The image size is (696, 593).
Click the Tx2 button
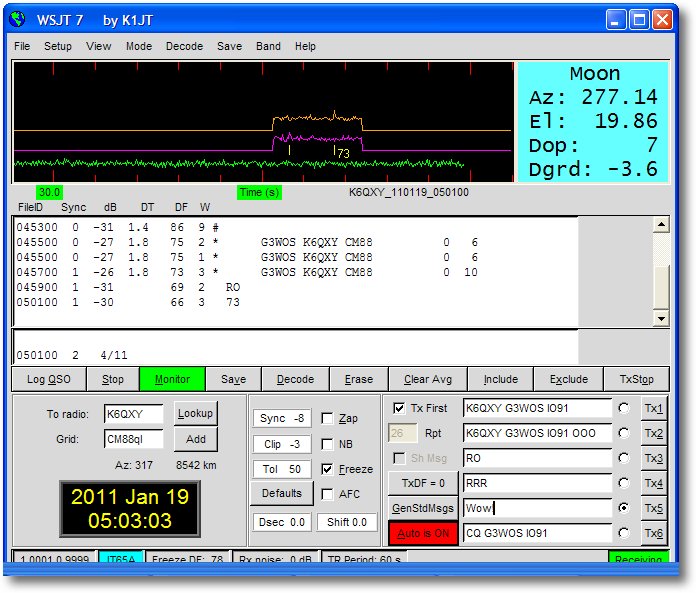(x=653, y=433)
